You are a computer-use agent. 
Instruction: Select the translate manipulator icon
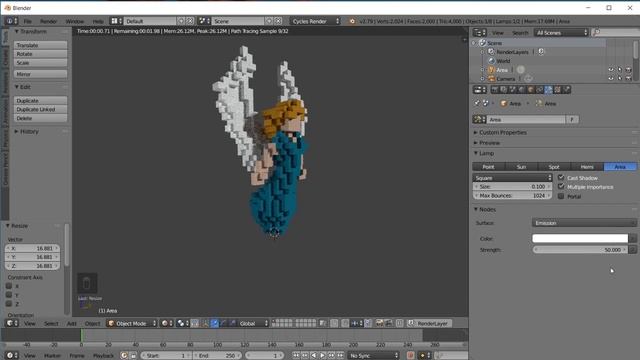(215, 323)
